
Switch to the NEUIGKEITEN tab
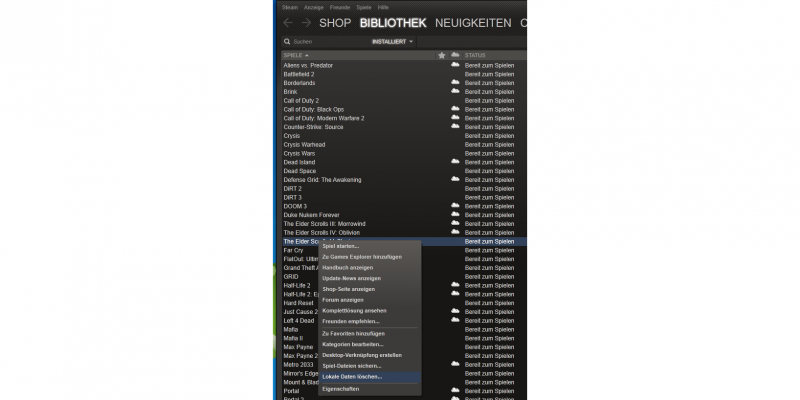pos(473,23)
